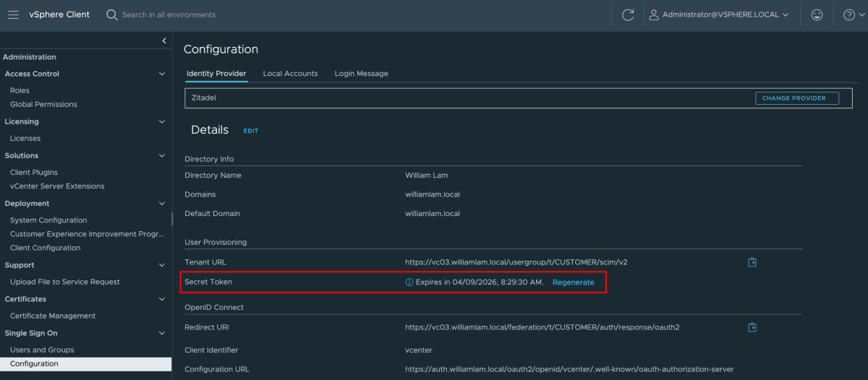Image resolution: width=868 pixels, height=380 pixels.
Task: Focus the Search in all environments field
Action: [169, 14]
